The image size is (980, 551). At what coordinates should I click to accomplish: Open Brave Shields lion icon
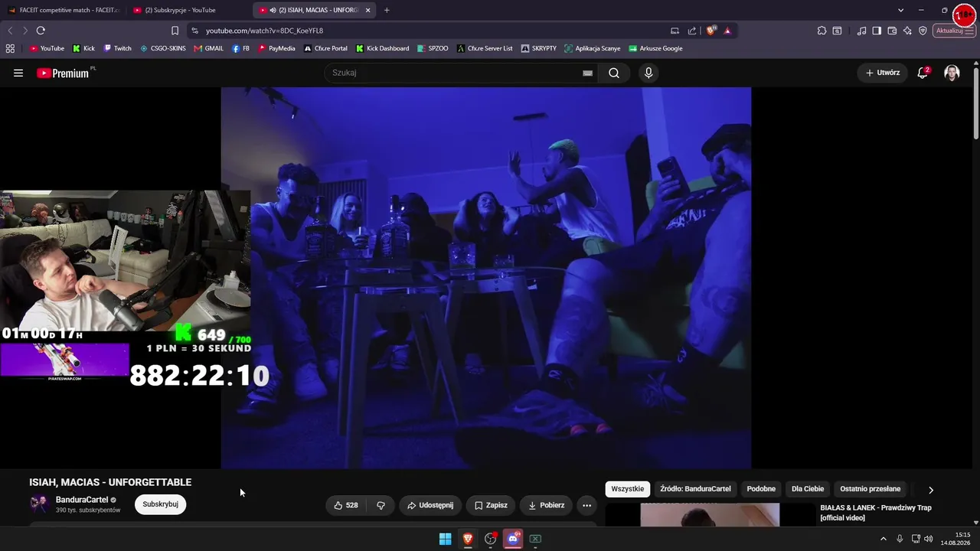pyautogui.click(x=711, y=31)
